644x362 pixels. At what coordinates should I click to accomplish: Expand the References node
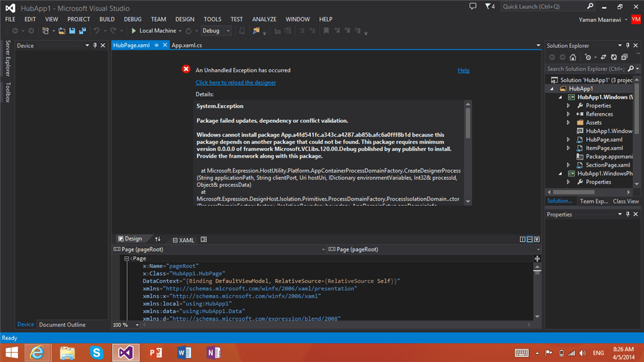pos(569,114)
